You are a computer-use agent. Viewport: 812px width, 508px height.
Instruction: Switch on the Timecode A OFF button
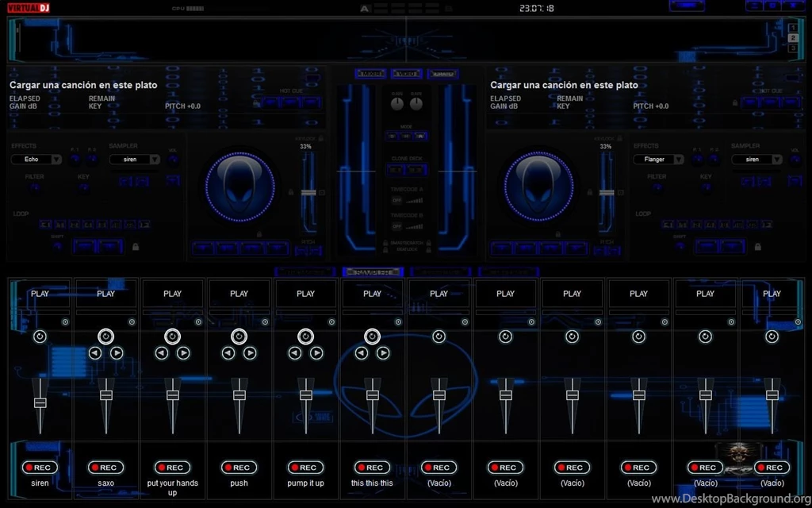point(396,200)
